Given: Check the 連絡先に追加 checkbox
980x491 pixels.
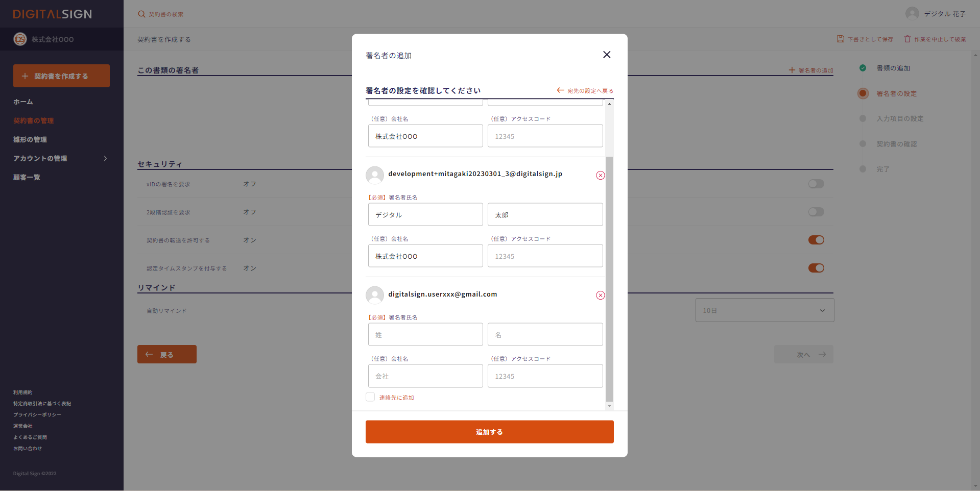Looking at the screenshot, I should [x=370, y=397].
